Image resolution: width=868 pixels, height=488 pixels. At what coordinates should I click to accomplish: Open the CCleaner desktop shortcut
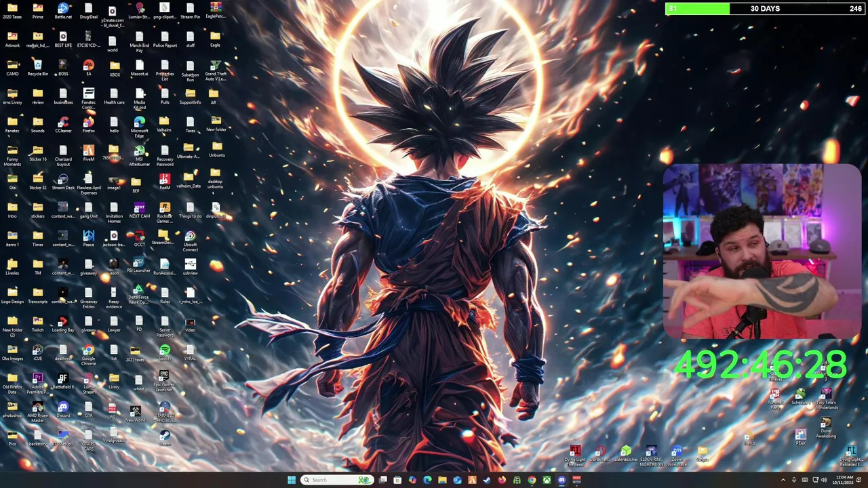point(63,125)
